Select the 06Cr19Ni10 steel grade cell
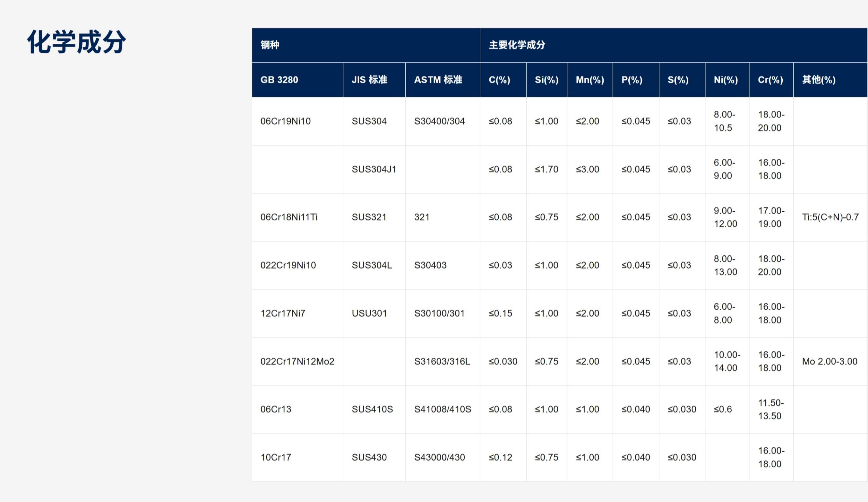The height and width of the screenshot is (502, 868). point(285,121)
